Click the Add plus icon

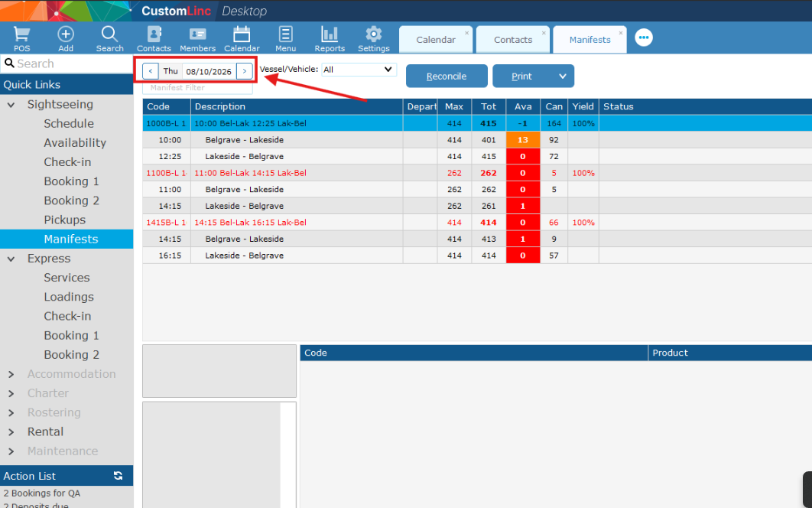coord(66,39)
